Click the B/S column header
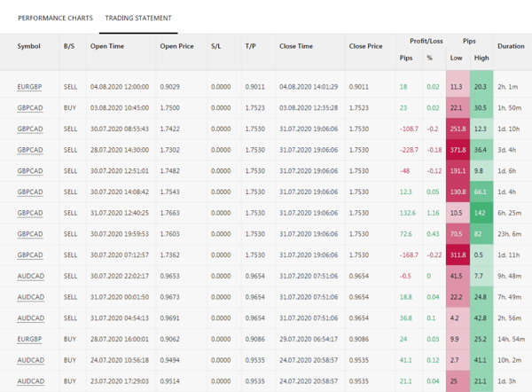The image size is (532, 392). click(69, 46)
